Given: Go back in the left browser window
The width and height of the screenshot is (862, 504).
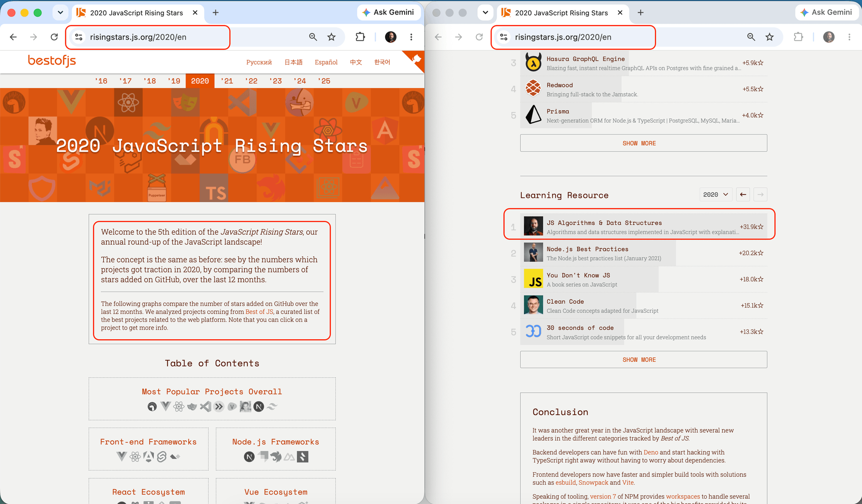Looking at the screenshot, I should coord(13,37).
